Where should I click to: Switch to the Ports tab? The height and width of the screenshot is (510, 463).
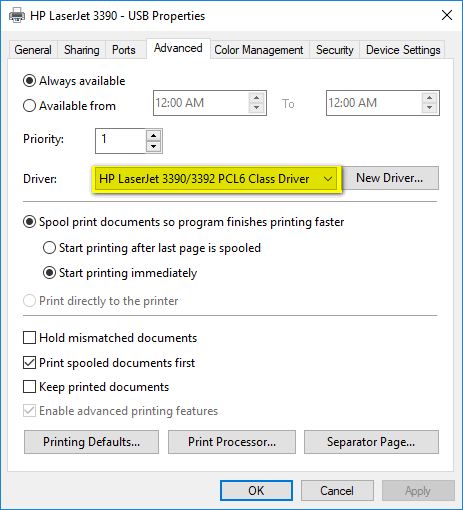point(124,50)
